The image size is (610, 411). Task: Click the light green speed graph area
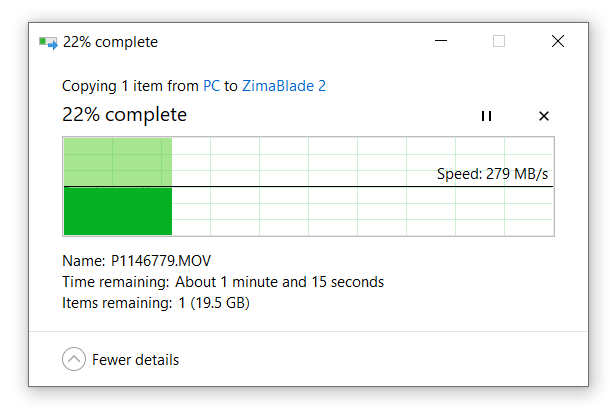[x=118, y=161]
